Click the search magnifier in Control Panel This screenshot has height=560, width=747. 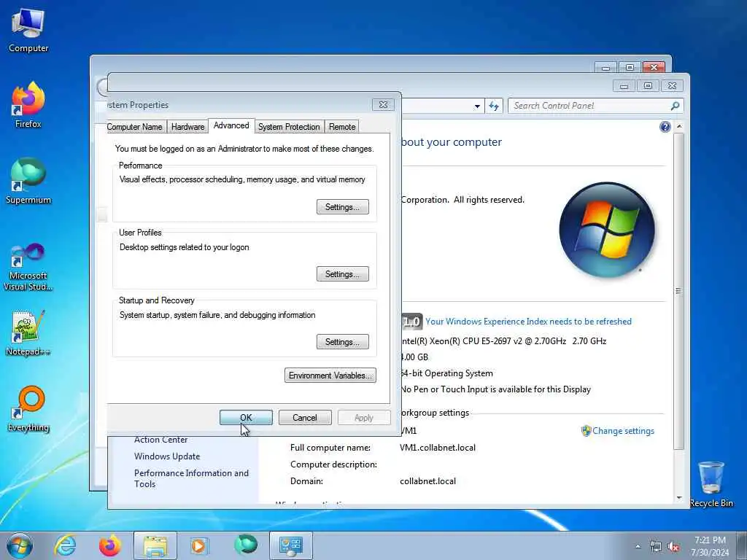pyautogui.click(x=675, y=106)
